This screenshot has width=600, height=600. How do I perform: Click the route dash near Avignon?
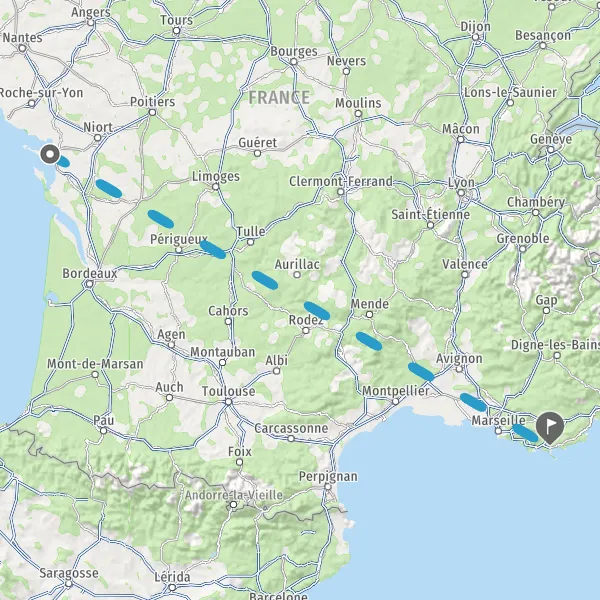421,372
